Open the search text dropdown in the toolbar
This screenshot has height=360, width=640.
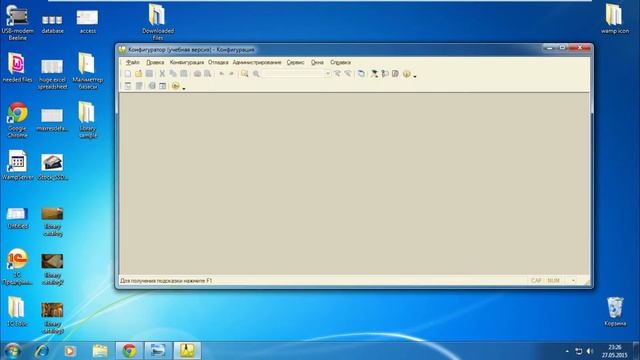tap(327, 74)
